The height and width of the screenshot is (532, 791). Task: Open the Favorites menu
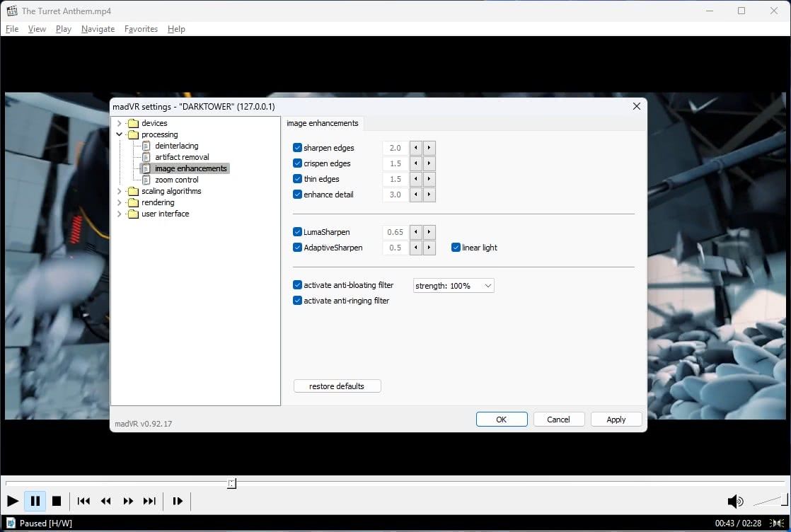141,29
